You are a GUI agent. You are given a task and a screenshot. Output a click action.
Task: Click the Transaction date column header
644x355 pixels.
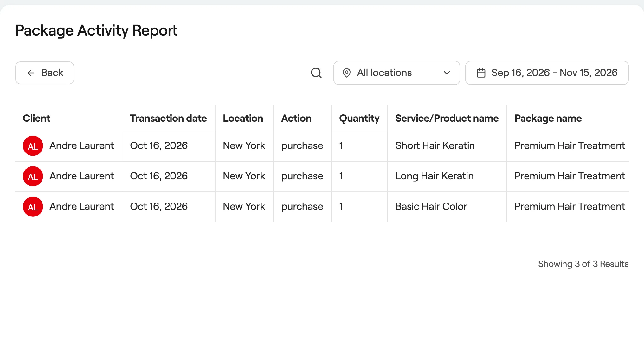168,118
